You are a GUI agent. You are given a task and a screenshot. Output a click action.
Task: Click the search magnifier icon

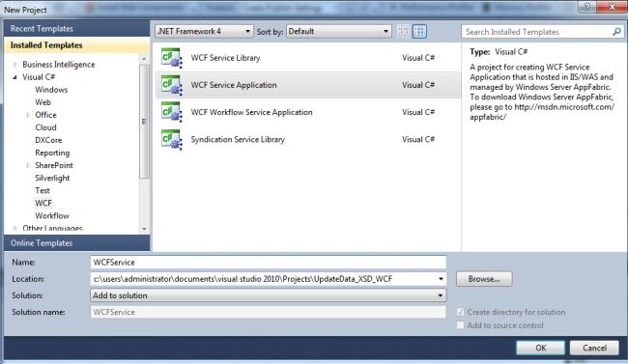616,31
